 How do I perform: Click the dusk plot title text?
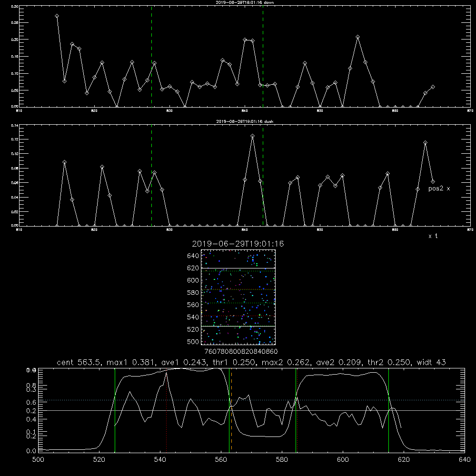pos(245,121)
